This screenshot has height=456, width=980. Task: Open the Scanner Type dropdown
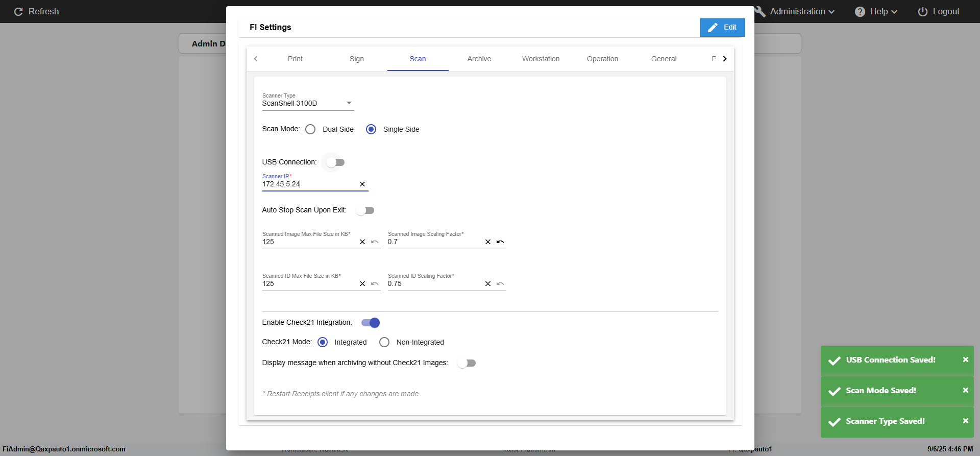click(x=308, y=103)
